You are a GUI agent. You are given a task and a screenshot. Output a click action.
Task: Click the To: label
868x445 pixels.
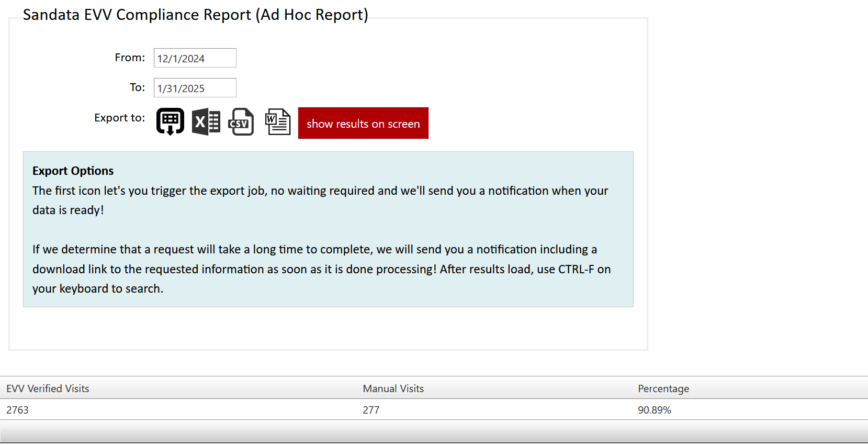tap(137, 87)
